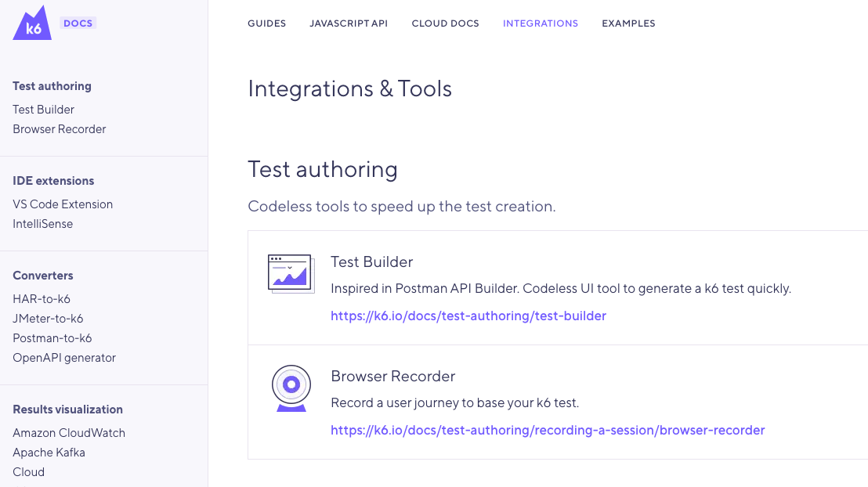Select the INTEGRATIONS tab
Viewport: 868px width, 487px height.
541,23
